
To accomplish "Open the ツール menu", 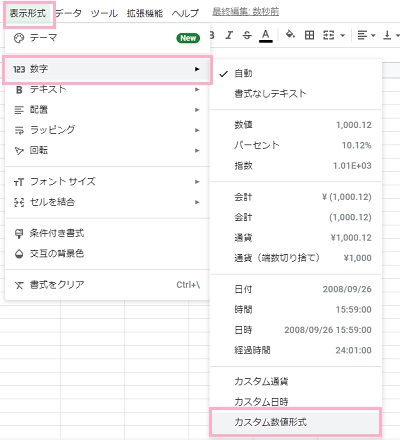I will coord(104,13).
